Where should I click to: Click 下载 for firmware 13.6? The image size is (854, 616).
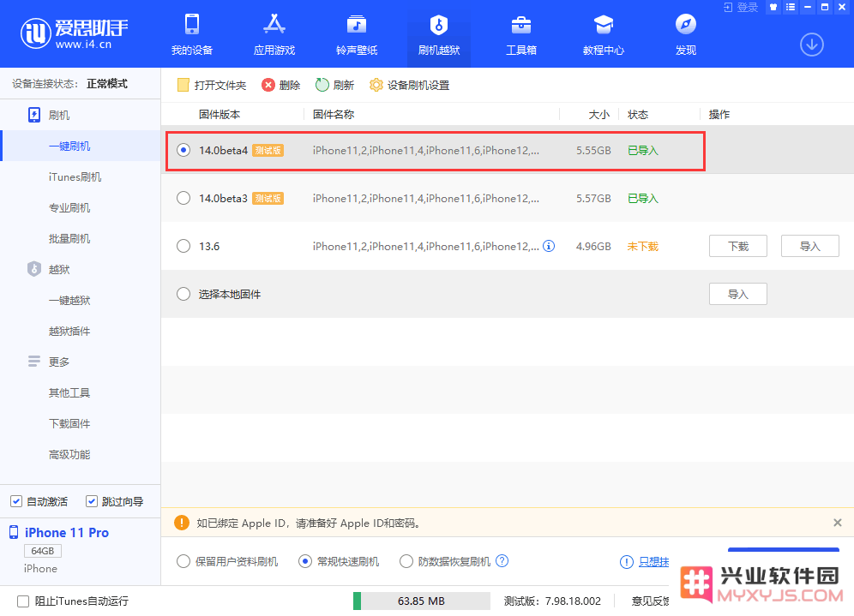click(738, 246)
